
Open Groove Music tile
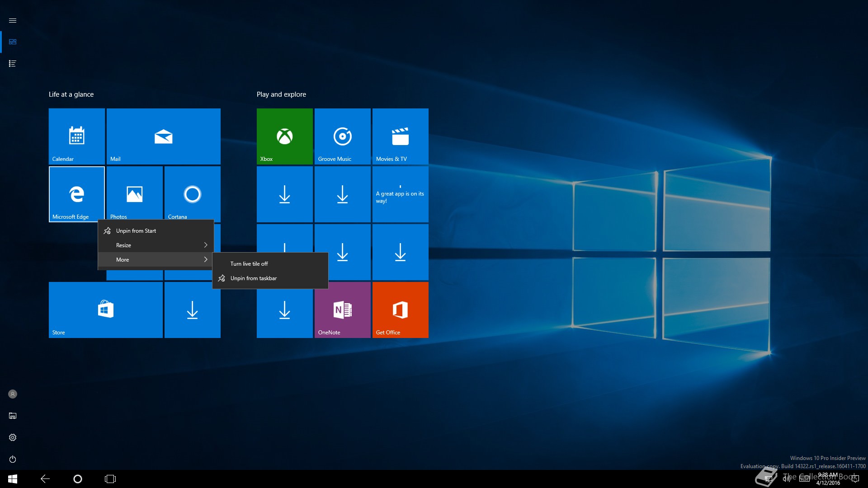[x=343, y=136]
